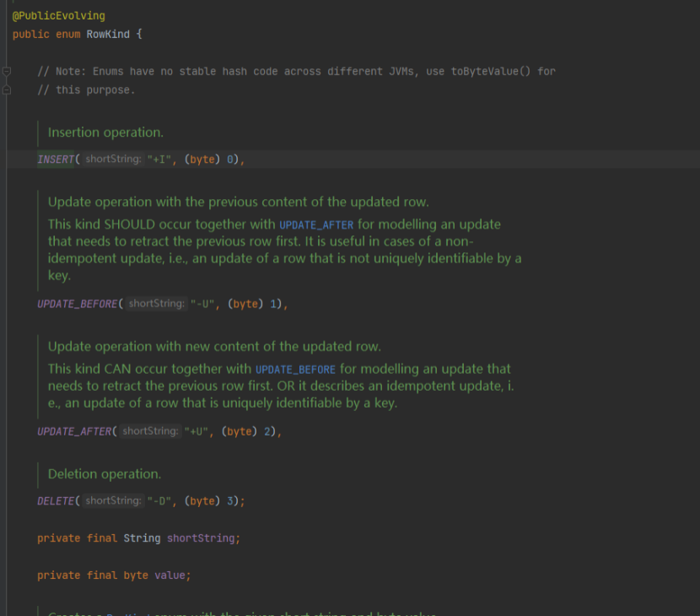Click 'Update operation with new content' doc line
The height and width of the screenshot is (616, 700).
click(215, 347)
